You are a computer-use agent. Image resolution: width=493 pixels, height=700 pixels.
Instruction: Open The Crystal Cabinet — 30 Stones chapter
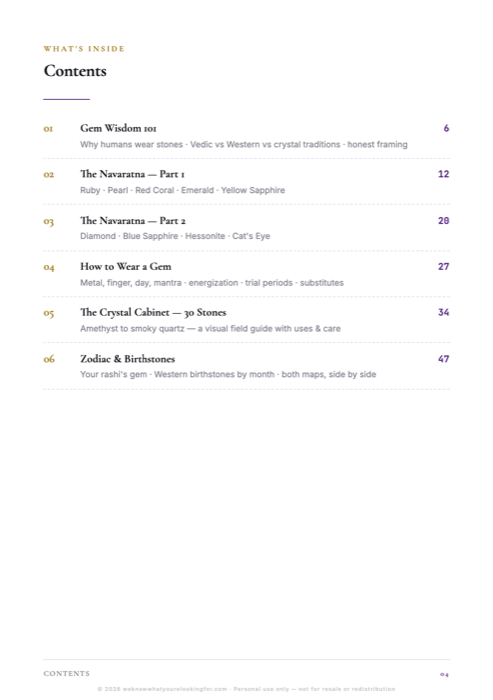click(153, 312)
